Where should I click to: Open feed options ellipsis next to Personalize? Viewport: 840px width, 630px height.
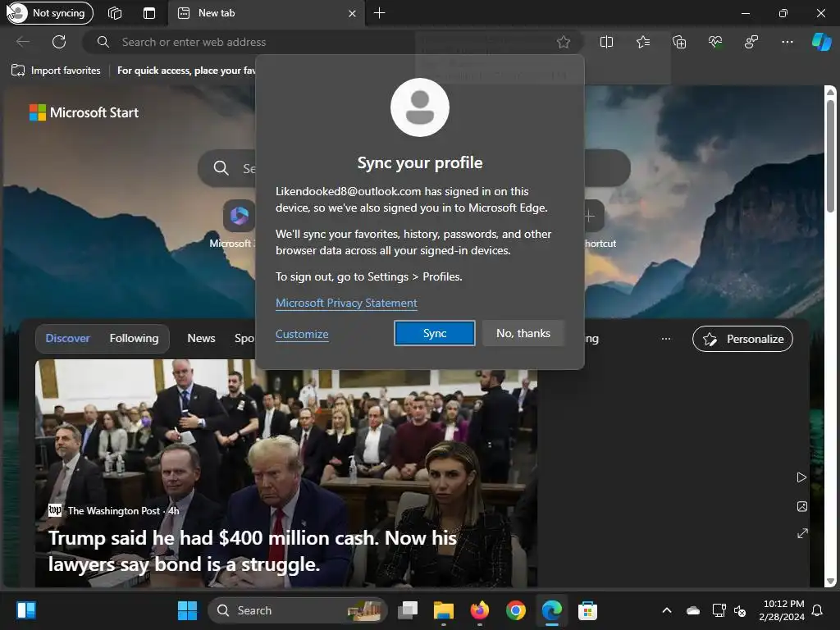click(x=666, y=339)
